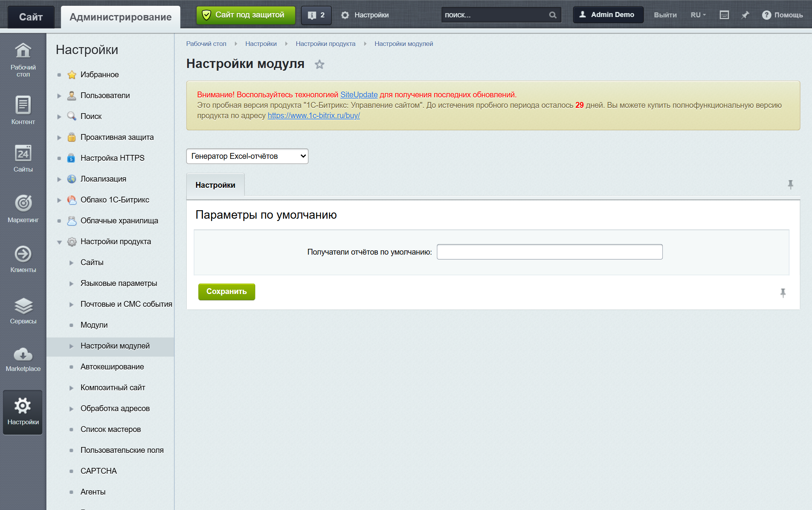
Task: Open the Сервисы sidebar section
Action: coord(23,310)
